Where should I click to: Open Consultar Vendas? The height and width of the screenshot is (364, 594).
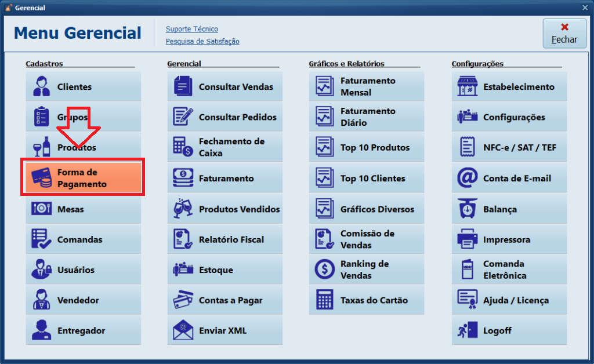pos(224,87)
